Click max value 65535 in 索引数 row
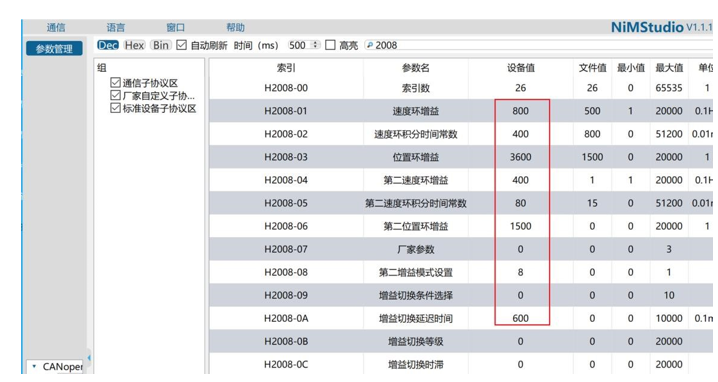Screen dimensions: 718x382 click(669, 88)
